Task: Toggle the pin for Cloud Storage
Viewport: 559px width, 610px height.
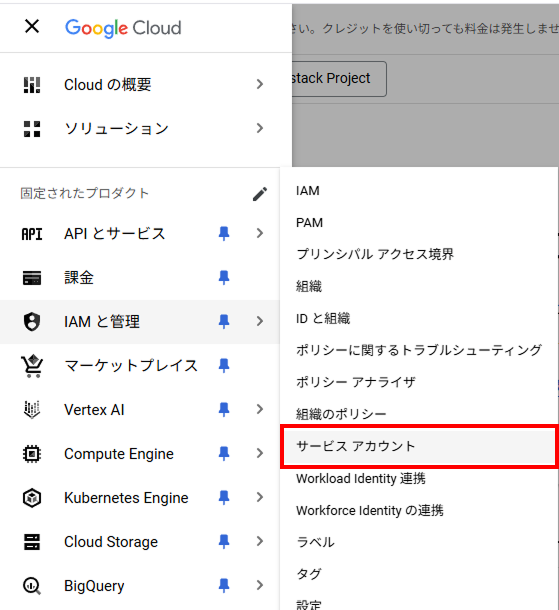Action: (x=224, y=542)
